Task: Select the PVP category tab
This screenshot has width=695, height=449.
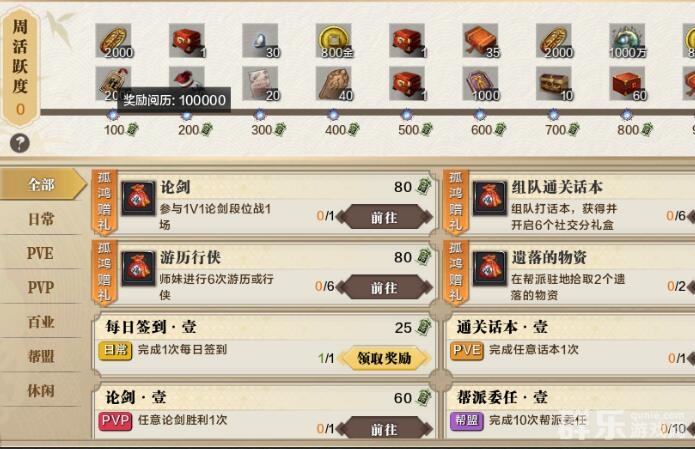Action: 41,287
